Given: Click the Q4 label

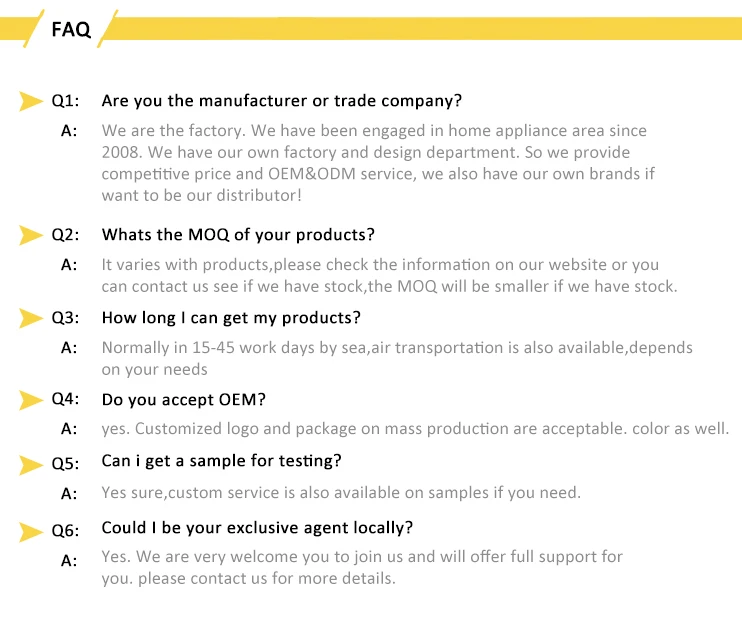Looking at the screenshot, I should [65, 400].
